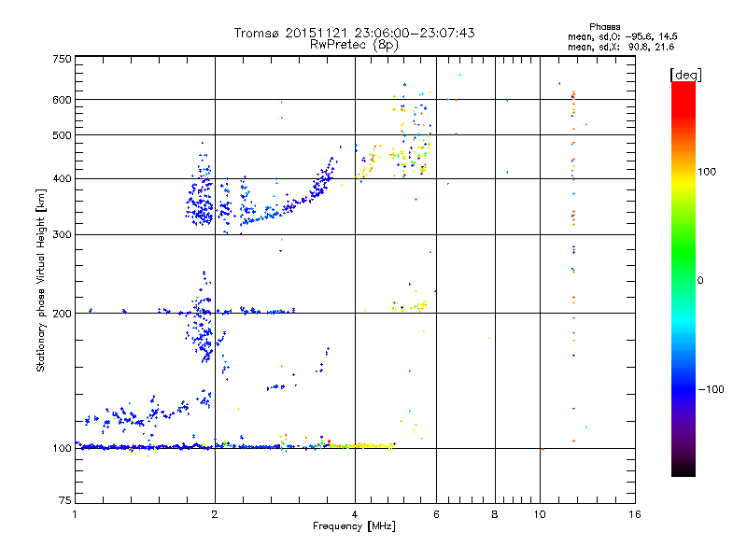Click the 'Frequency [MHz]' axis title

pos(354,526)
